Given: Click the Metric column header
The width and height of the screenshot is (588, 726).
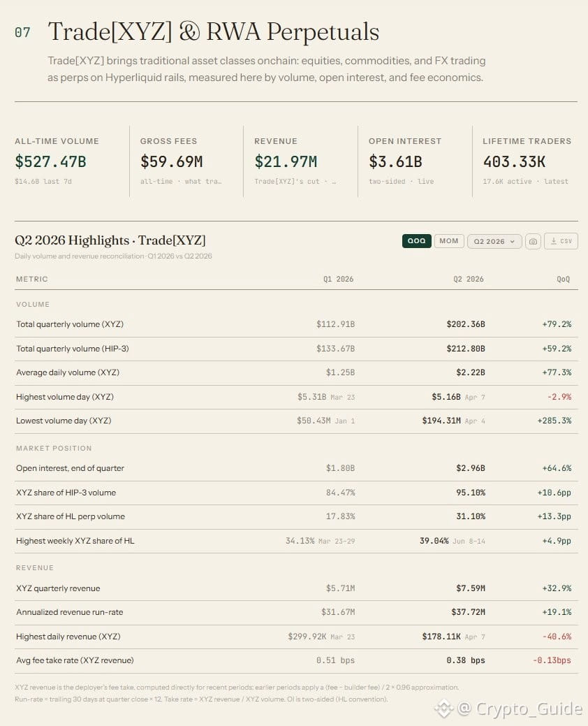Looking at the screenshot, I should click(x=32, y=279).
